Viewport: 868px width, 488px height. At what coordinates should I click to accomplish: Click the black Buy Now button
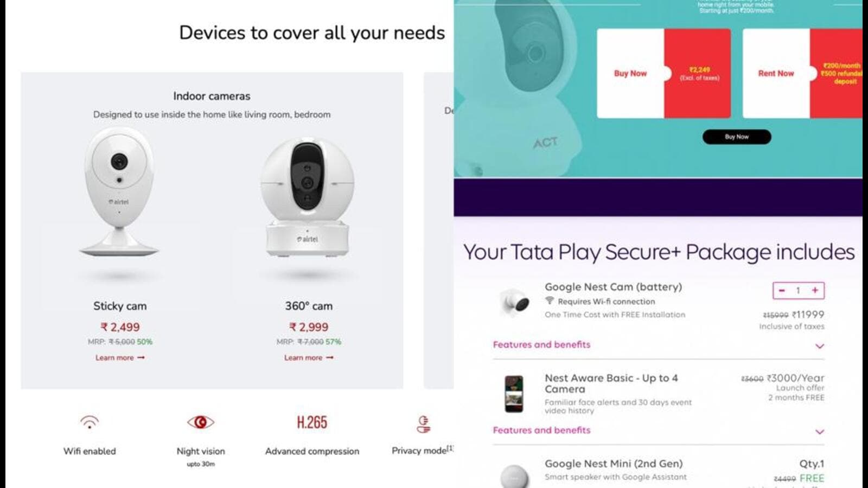click(x=737, y=137)
